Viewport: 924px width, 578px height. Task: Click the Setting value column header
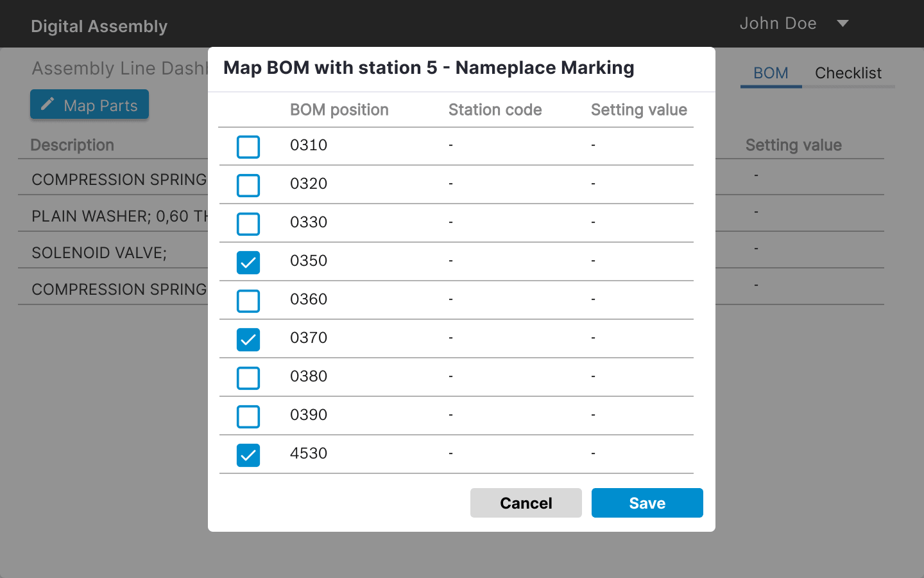point(639,110)
